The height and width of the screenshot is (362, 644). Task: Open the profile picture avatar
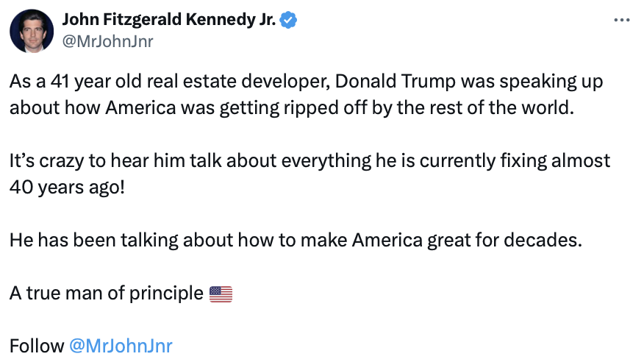click(x=30, y=31)
